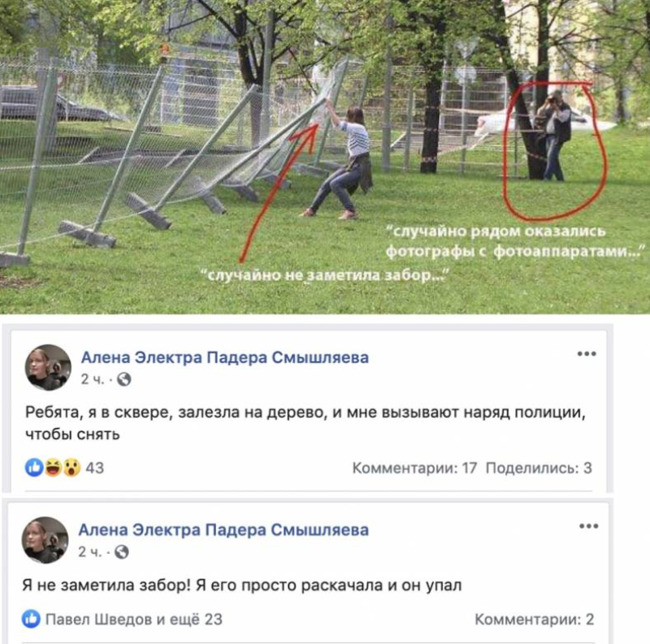Click the globe privacy icon on second post
The height and width of the screenshot is (644, 650).
[x=121, y=552]
